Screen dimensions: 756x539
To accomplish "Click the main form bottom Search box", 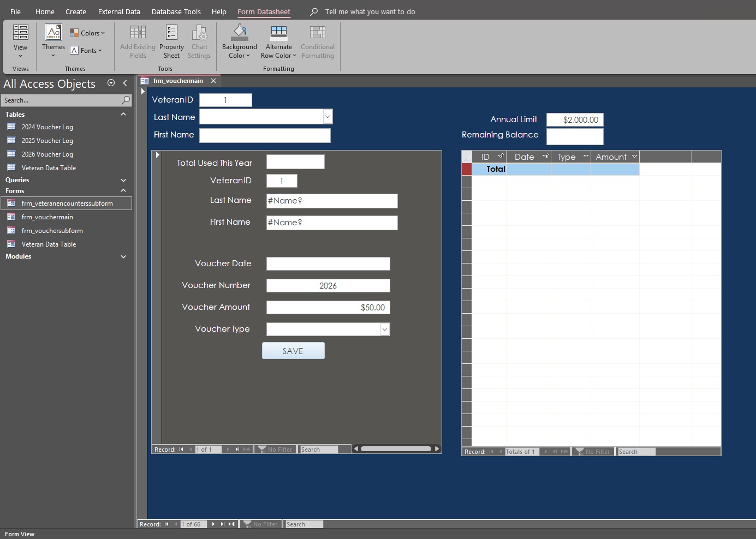I will coord(304,524).
